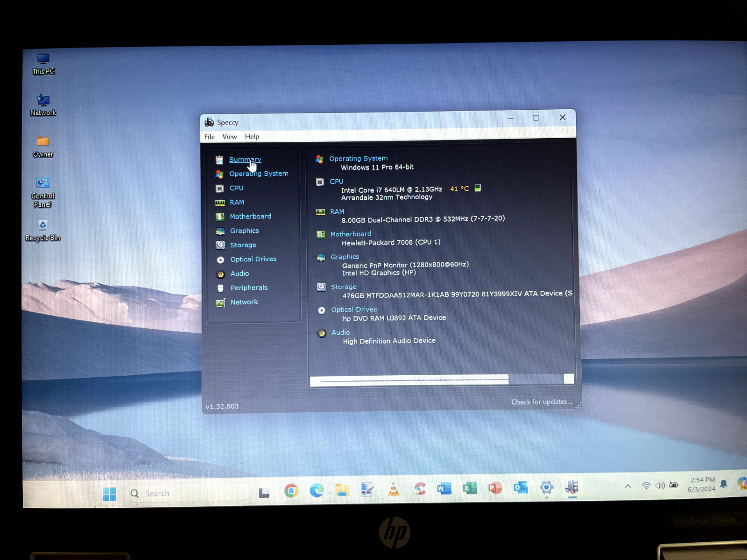Image resolution: width=747 pixels, height=560 pixels.
Task: Open Google Chrome from the taskbar
Action: click(x=291, y=490)
